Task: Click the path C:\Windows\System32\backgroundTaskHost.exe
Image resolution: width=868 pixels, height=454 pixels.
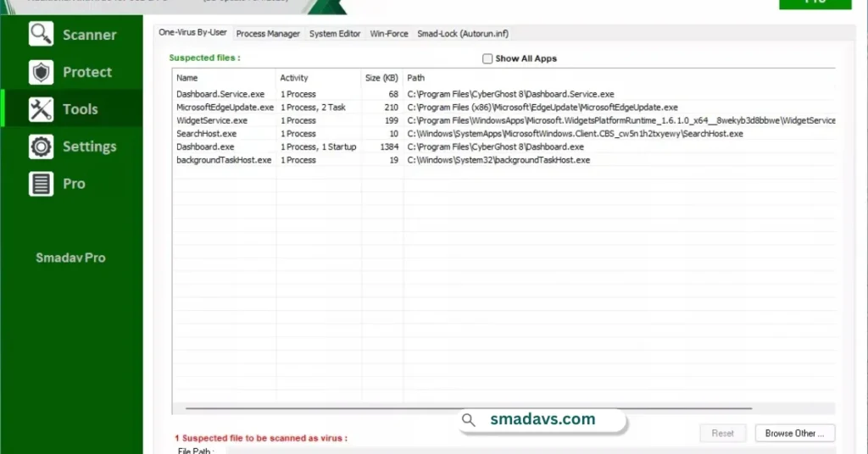Action: coord(498,160)
